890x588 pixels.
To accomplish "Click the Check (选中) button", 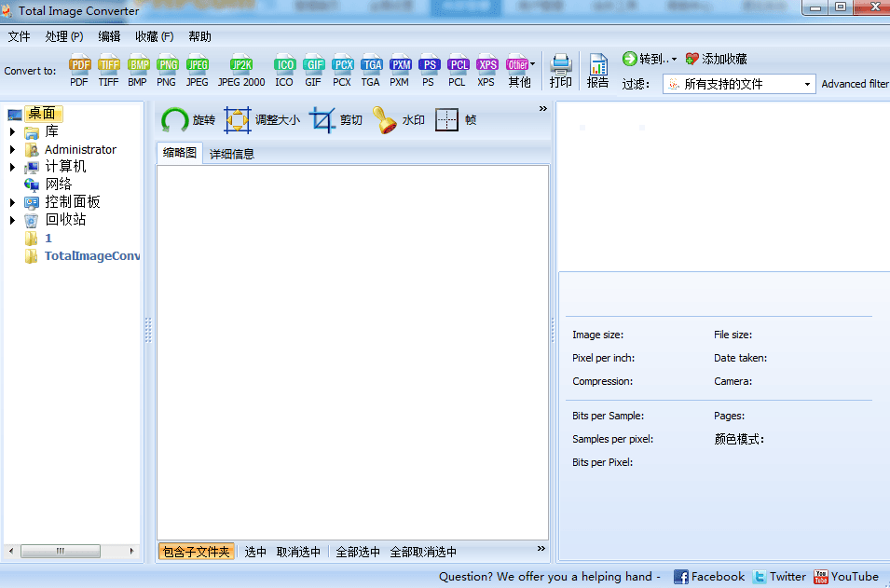I will (255, 552).
